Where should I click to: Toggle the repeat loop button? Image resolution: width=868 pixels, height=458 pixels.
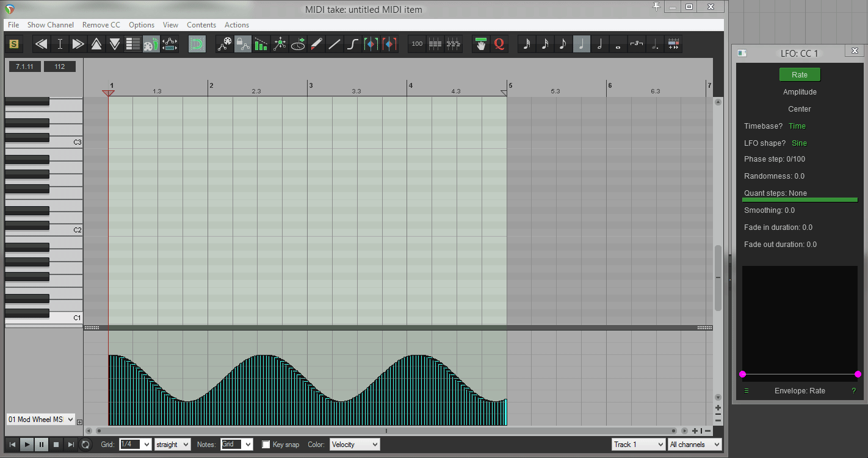click(85, 445)
